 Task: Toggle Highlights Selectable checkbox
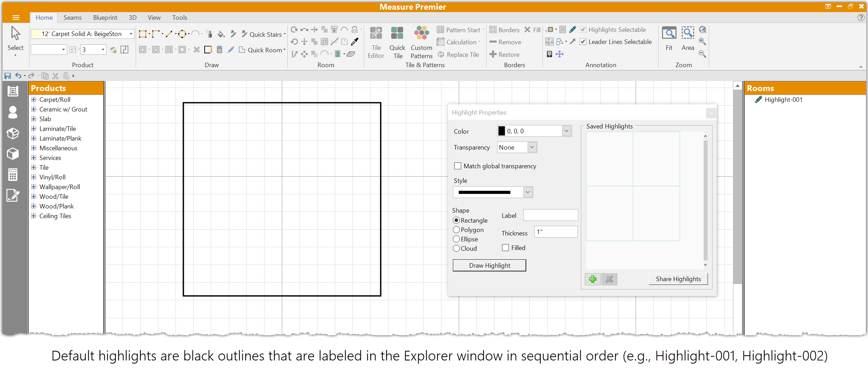click(583, 30)
